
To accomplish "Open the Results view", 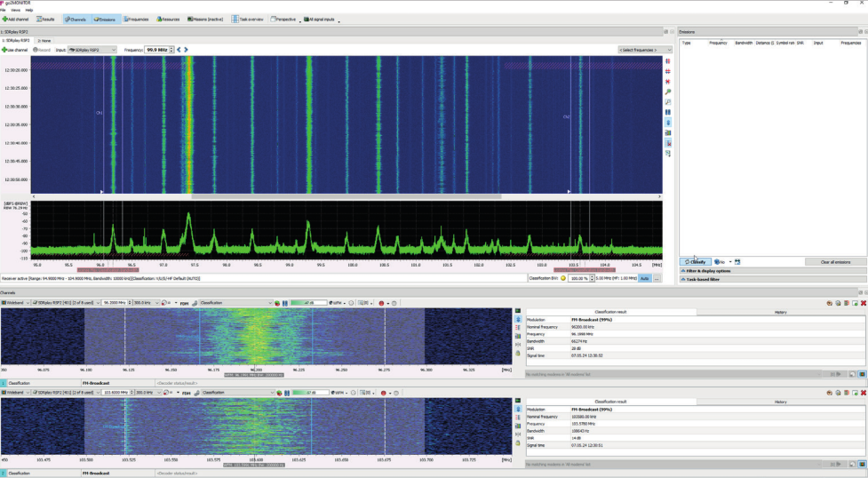I will click(46, 19).
